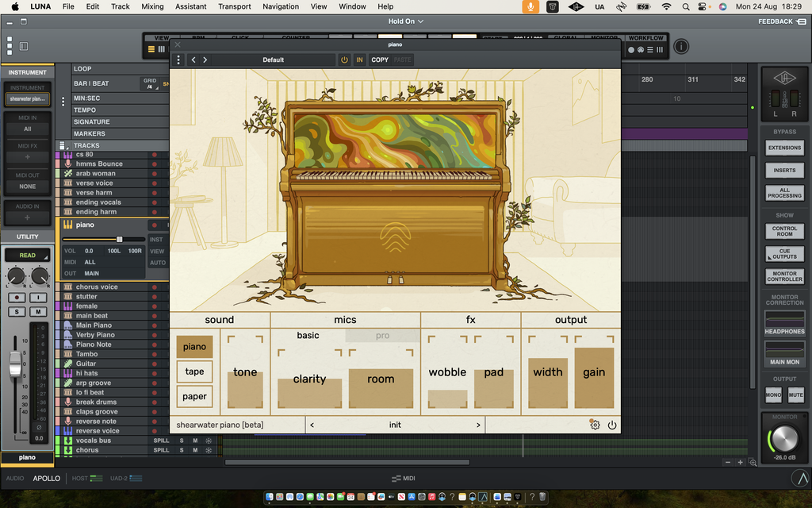This screenshot has width=812, height=508.
Task: Show MONITOR CONTROLLER
Action: coord(784,276)
